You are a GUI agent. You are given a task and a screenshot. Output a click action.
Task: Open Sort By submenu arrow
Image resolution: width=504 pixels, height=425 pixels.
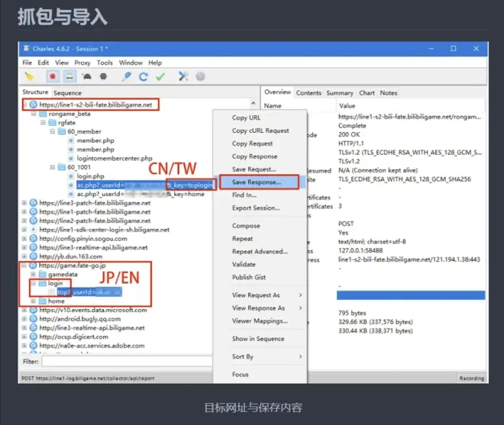tap(301, 356)
